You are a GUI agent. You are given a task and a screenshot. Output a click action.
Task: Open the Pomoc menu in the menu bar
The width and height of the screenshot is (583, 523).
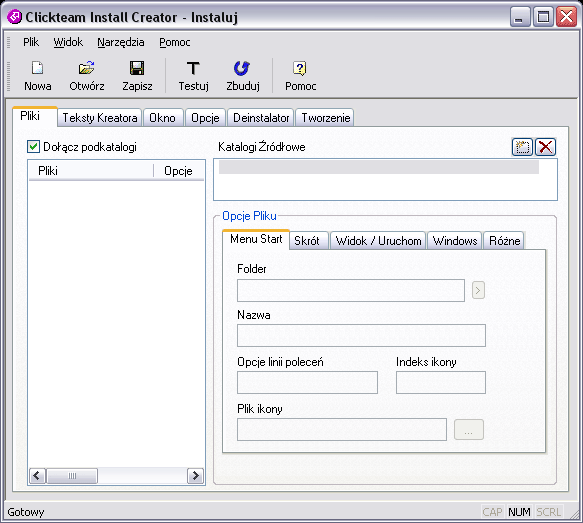pyautogui.click(x=175, y=42)
